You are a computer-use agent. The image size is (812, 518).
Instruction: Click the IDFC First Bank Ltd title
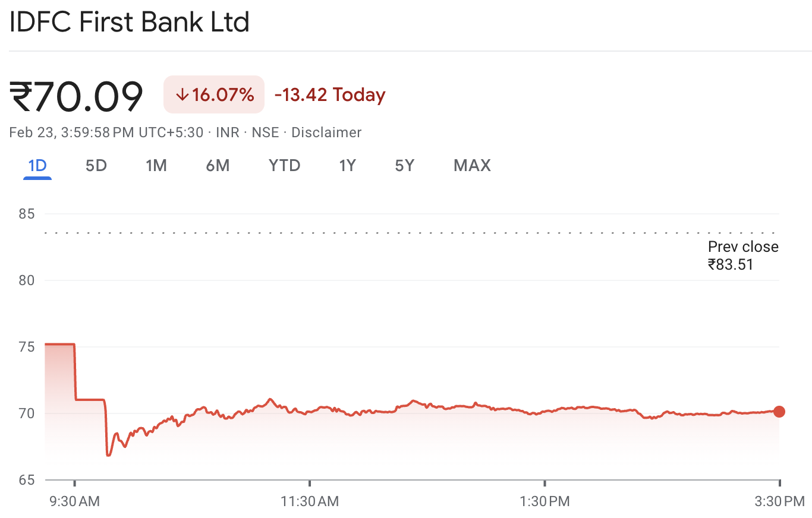pyautogui.click(x=129, y=22)
